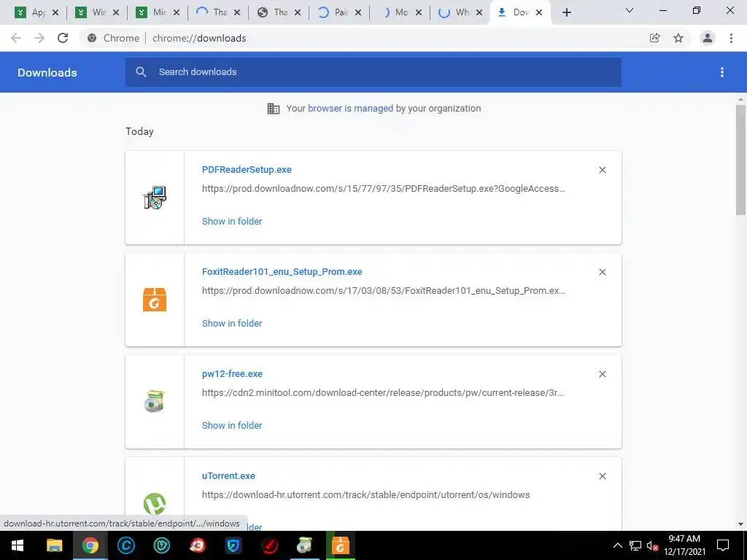
Task: Open File Explorer from the taskbar
Action: (54, 545)
